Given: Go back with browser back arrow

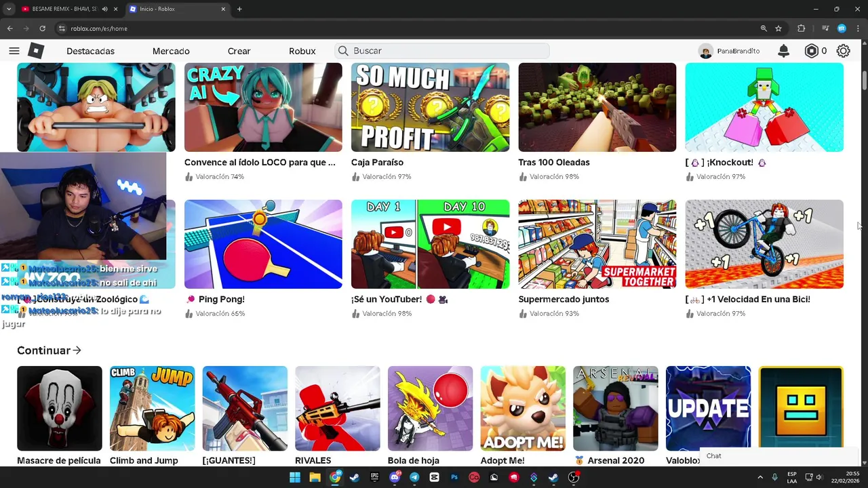Looking at the screenshot, I should [x=9, y=28].
